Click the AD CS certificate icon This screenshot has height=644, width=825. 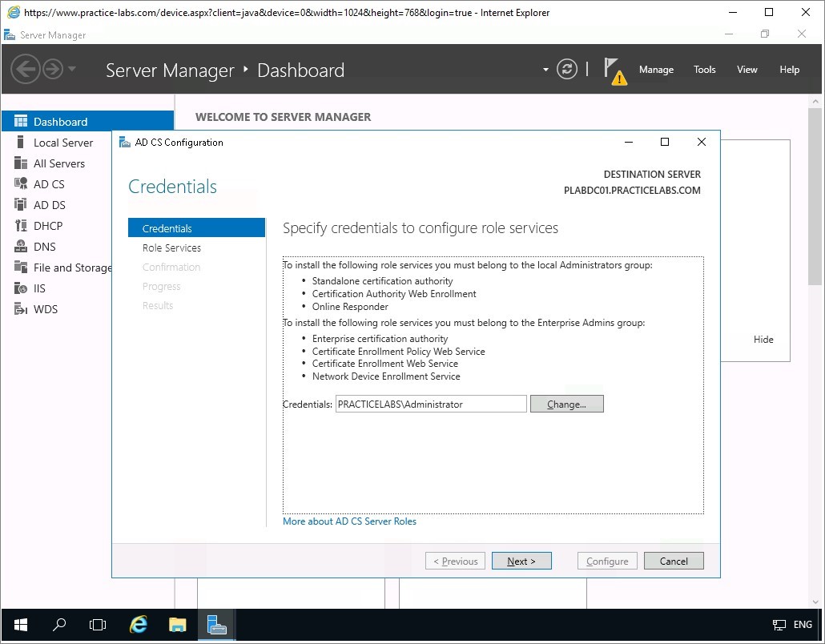(x=21, y=183)
